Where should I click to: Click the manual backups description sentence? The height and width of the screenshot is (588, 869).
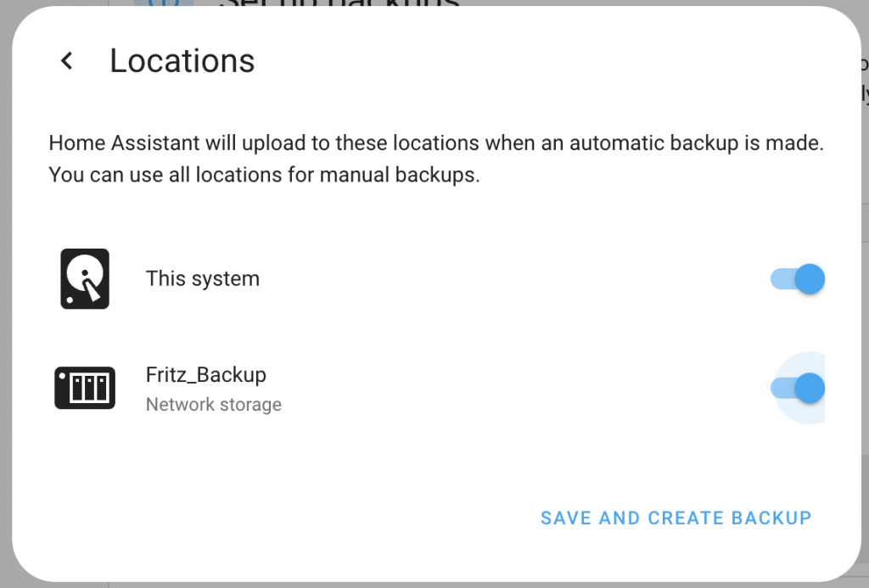point(264,176)
